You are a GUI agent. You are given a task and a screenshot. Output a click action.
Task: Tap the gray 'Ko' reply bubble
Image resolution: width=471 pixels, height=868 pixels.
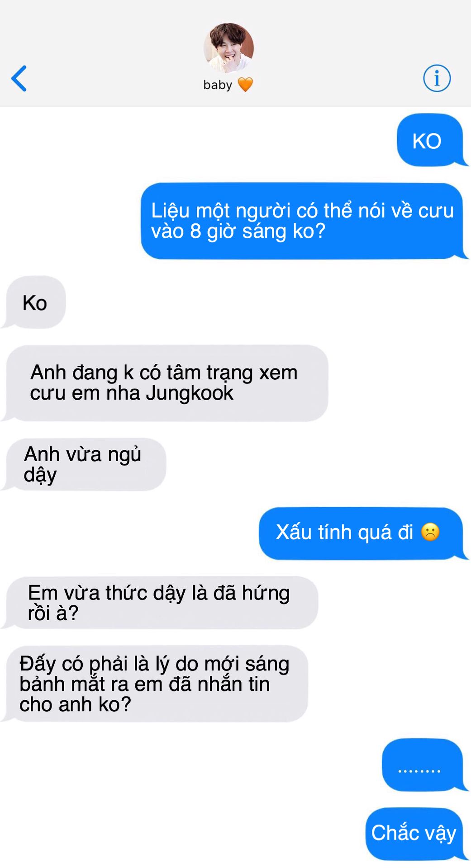tap(34, 302)
